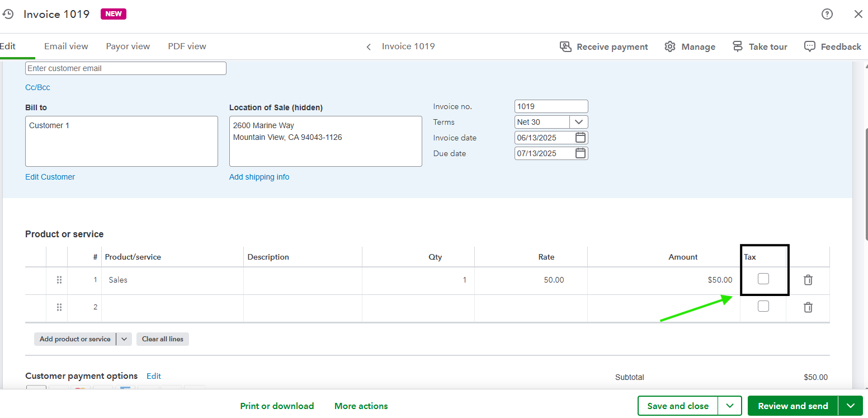Open the help question mark icon

[827, 15]
